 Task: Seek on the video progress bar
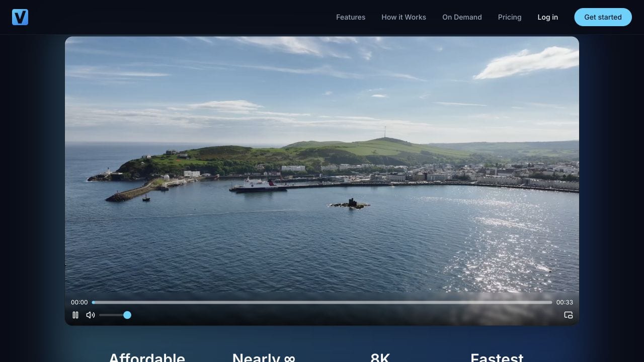(x=322, y=303)
